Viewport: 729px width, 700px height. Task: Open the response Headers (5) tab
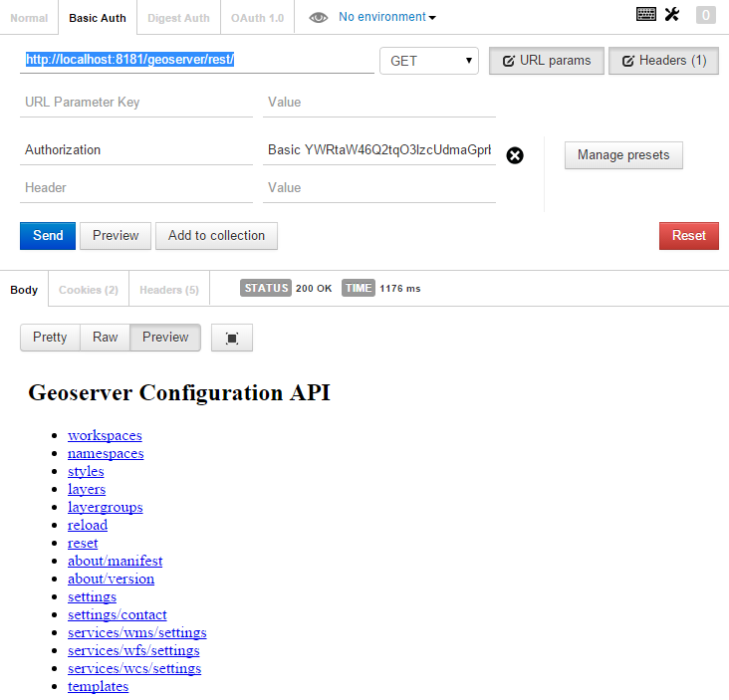tap(169, 290)
